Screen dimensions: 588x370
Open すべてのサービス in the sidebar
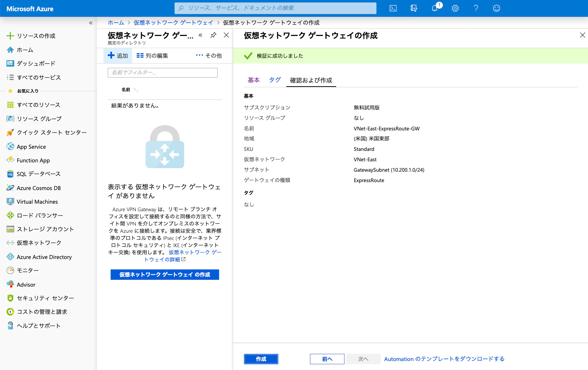pyautogui.click(x=34, y=77)
